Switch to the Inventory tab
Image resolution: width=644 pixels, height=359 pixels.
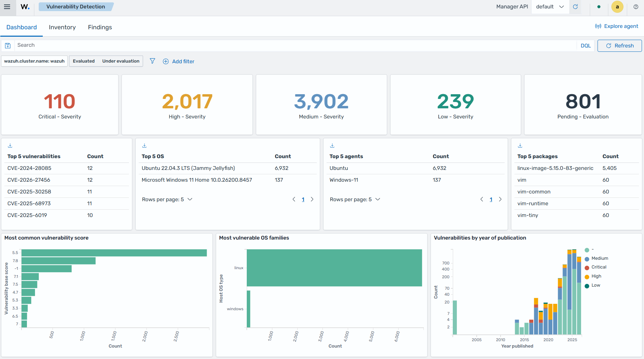pyautogui.click(x=62, y=27)
